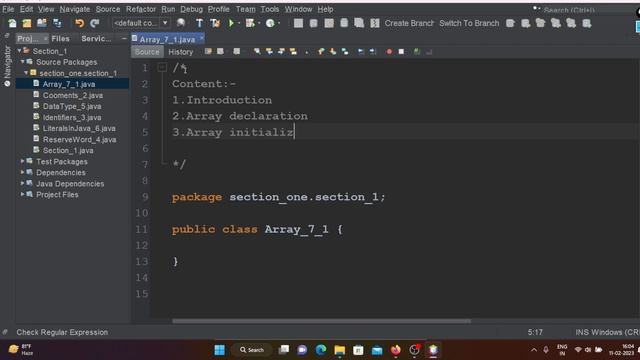Open the Navigate menu

point(75,9)
